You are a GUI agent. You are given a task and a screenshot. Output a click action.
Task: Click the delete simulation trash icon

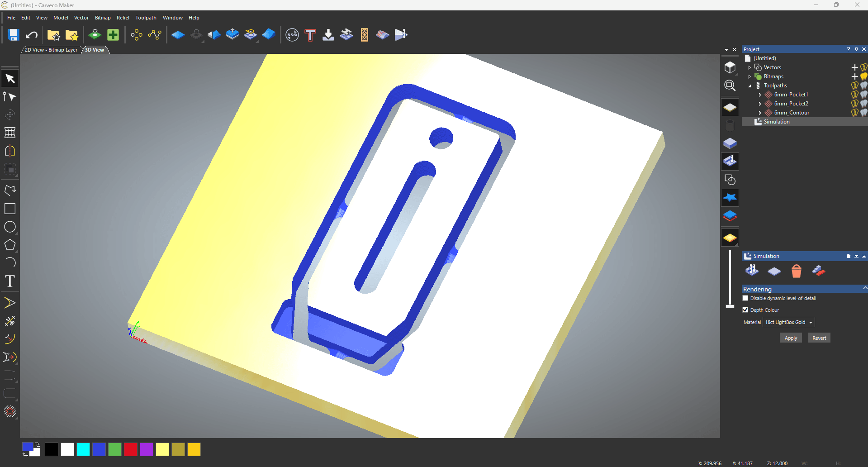pyautogui.click(x=796, y=271)
